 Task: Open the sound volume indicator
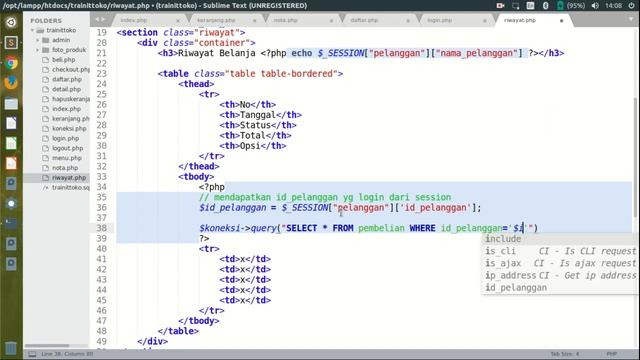coord(595,6)
